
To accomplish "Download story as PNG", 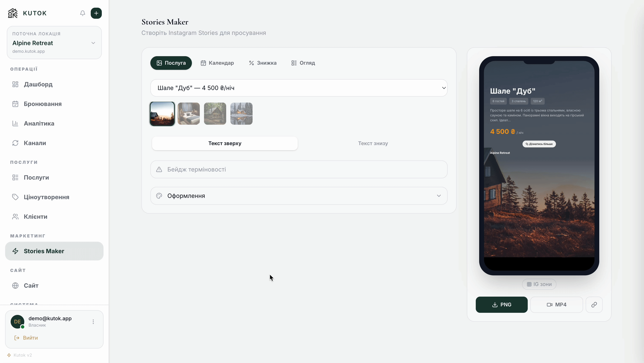I will tap(502, 305).
